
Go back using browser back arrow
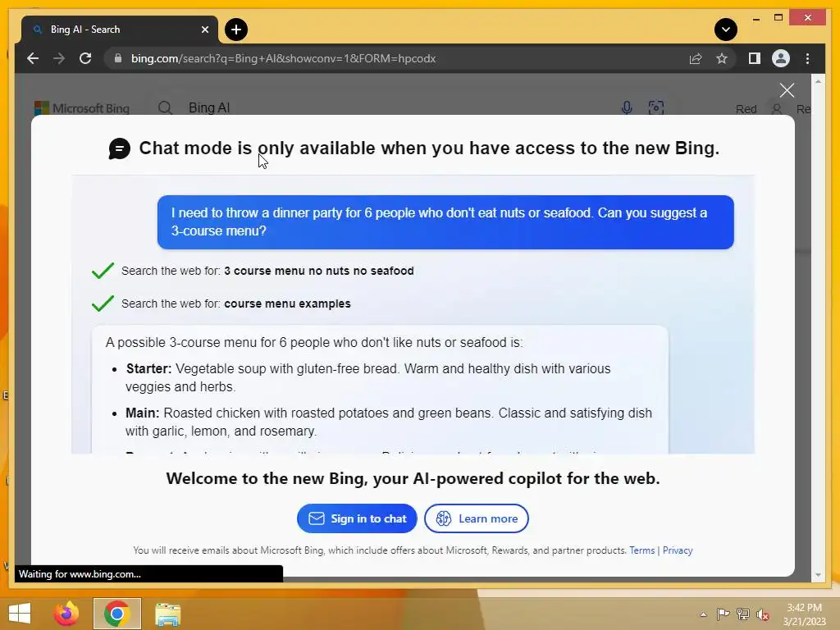pyautogui.click(x=33, y=58)
